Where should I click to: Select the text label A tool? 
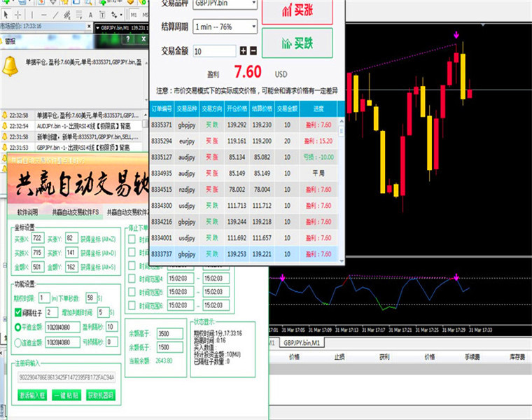(90, 15)
